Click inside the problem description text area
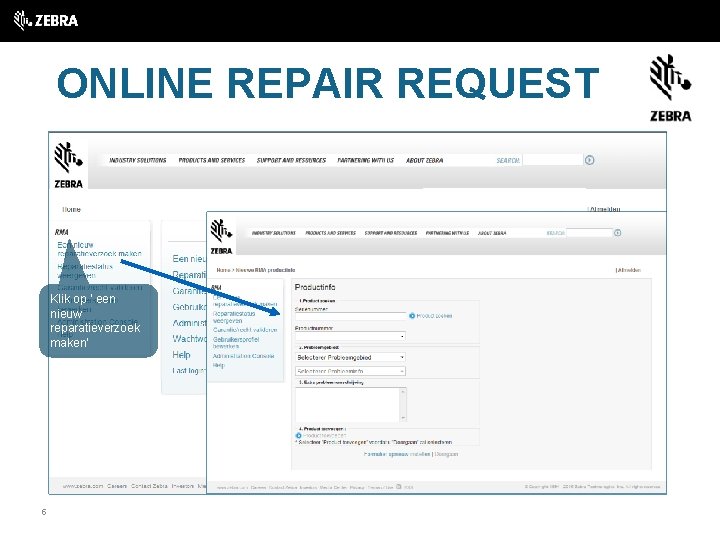This screenshot has height=540, width=720. (348, 405)
